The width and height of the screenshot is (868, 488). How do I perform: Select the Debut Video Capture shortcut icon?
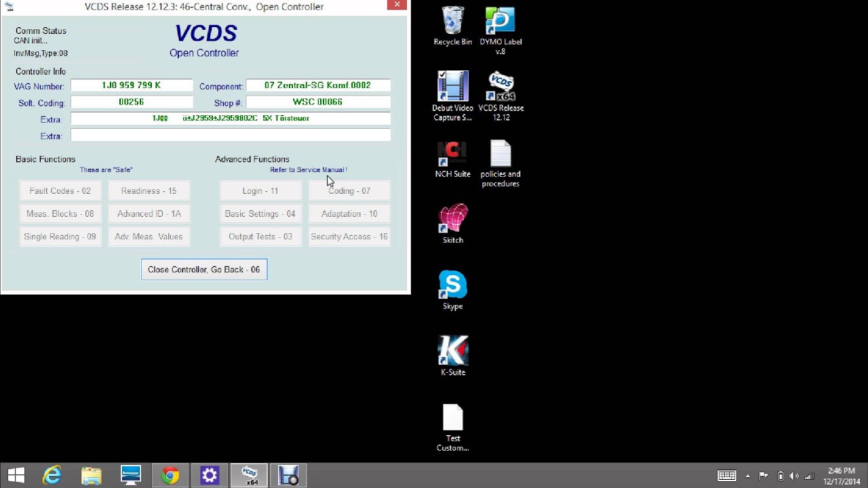pyautogui.click(x=452, y=96)
